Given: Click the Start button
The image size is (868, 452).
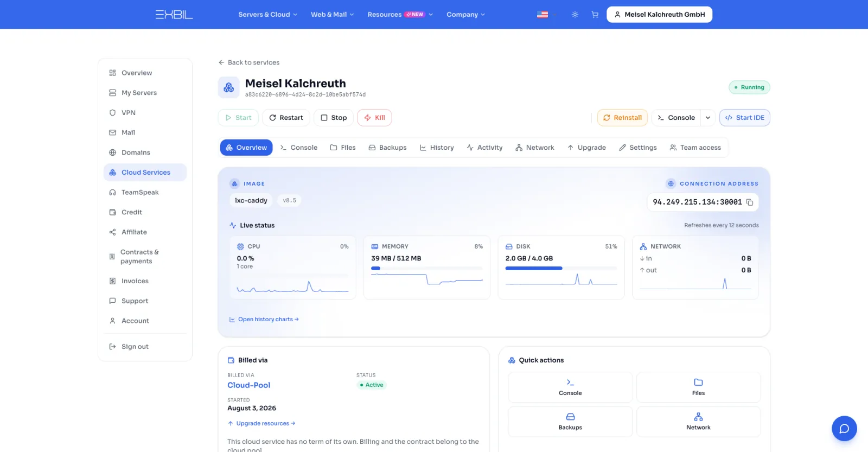Looking at the screenshot, I should pyautogui.click(x=239, y=118).
